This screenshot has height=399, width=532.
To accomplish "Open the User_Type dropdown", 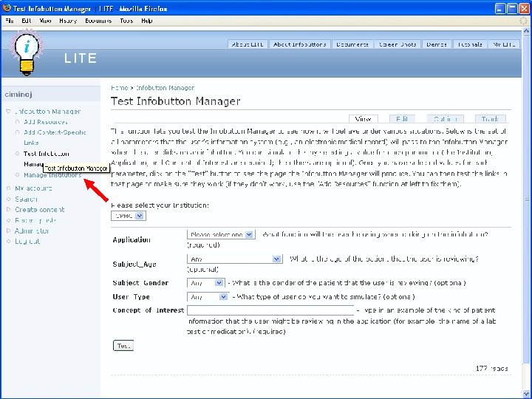I will point(208,297).
